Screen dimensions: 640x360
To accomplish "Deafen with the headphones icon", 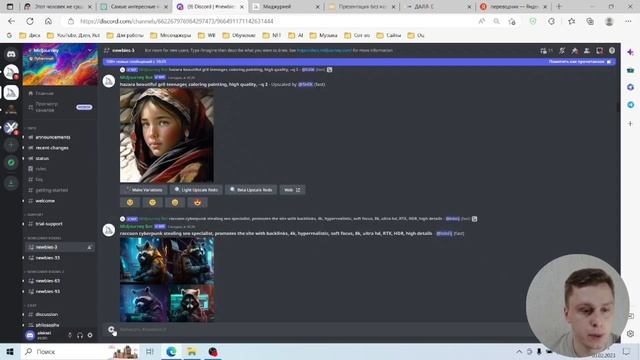I will click(x=80, y=335).
